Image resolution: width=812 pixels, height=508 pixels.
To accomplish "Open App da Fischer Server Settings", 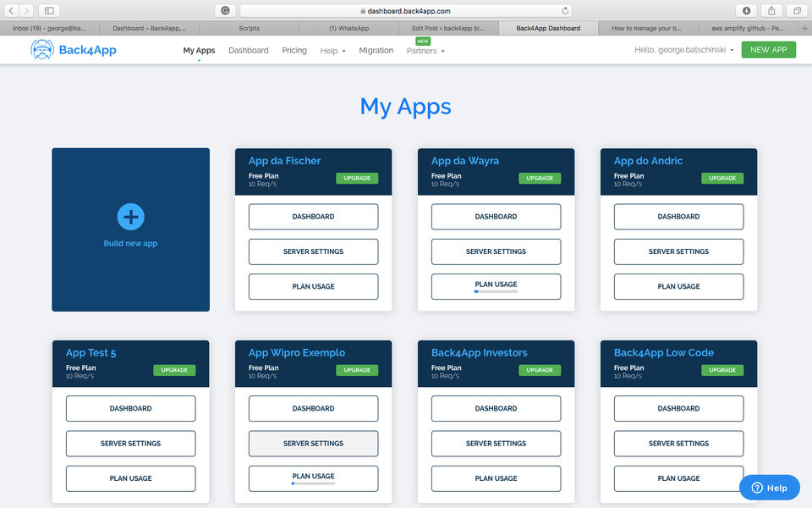I will click(x=313, y=251).
